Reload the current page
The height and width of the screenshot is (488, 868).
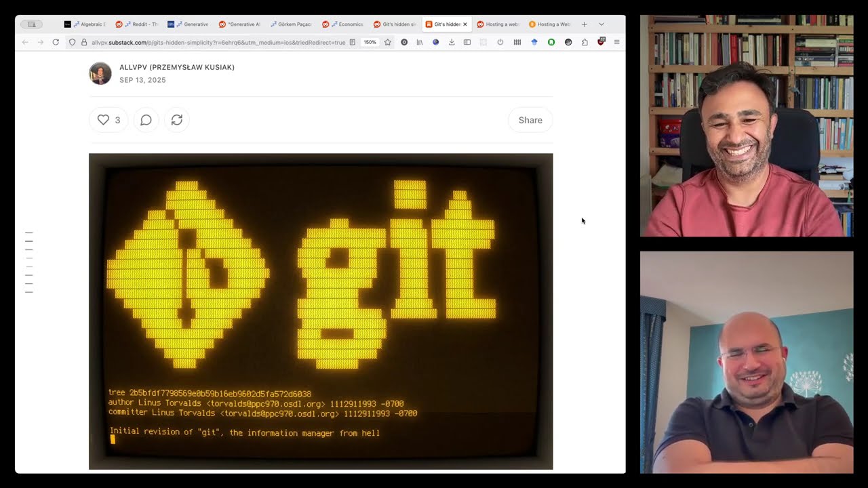coord(56,42)
